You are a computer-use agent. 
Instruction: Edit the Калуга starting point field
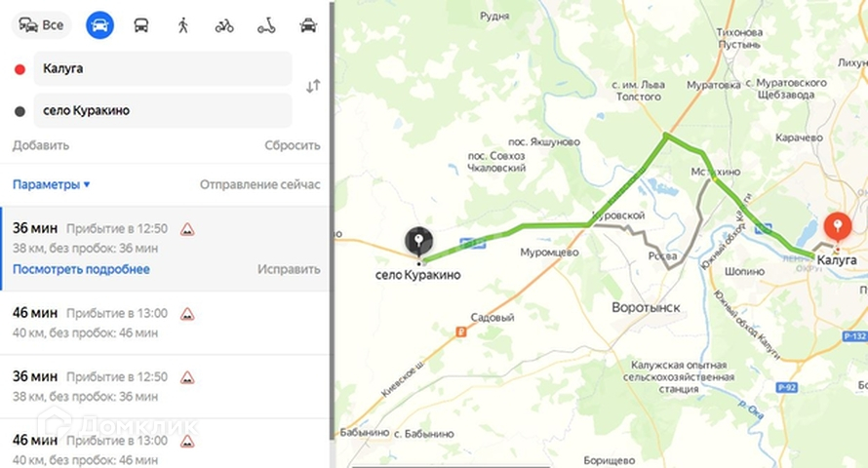tap(163, 68)
